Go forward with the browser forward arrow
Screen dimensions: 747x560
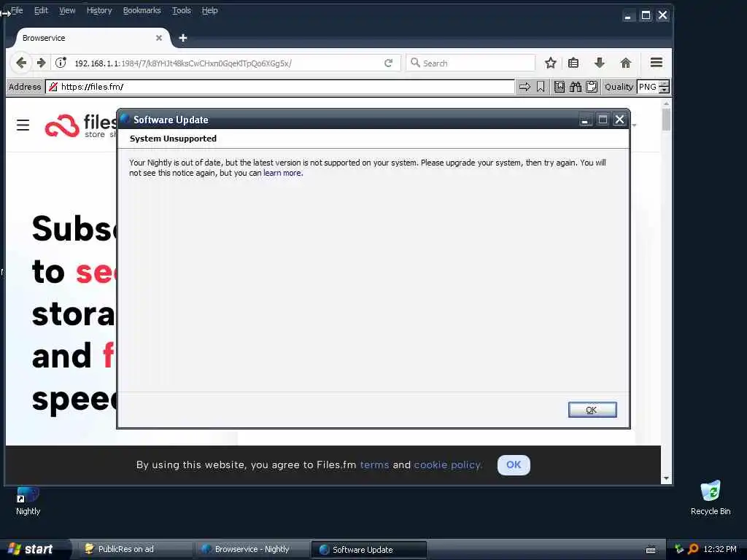click(x=41, y=63)
